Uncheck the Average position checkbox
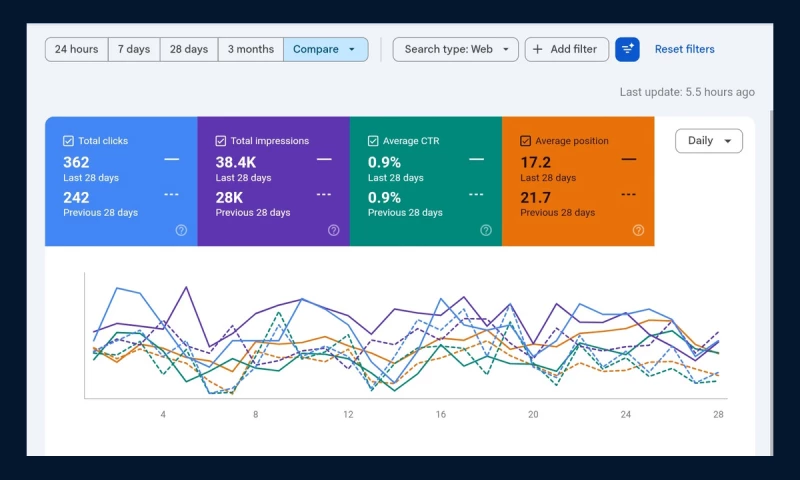The width and height of the screenshot is (800, 480). (526, 141)
